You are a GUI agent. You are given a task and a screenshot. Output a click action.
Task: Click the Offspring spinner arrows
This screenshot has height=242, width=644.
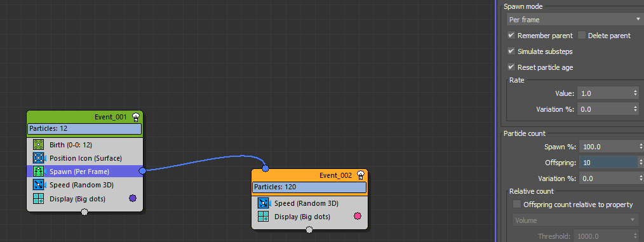tap(641, 163)
